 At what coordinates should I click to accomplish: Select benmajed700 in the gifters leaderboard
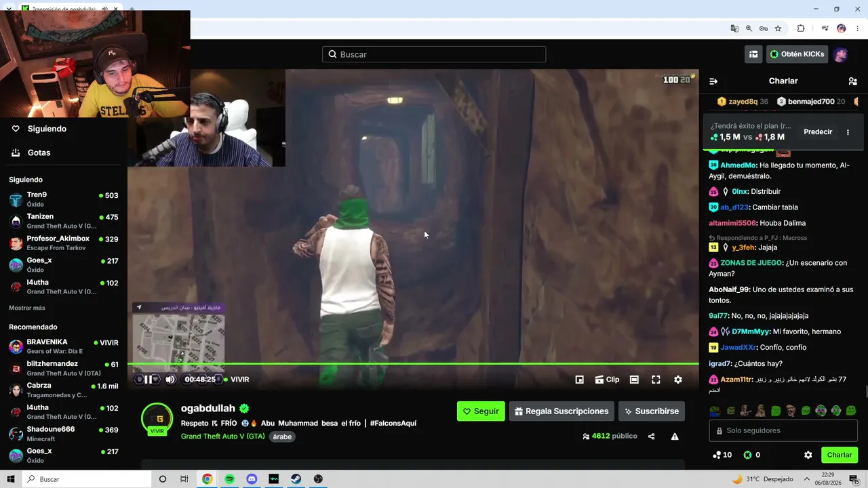click(x=811, y=102)
